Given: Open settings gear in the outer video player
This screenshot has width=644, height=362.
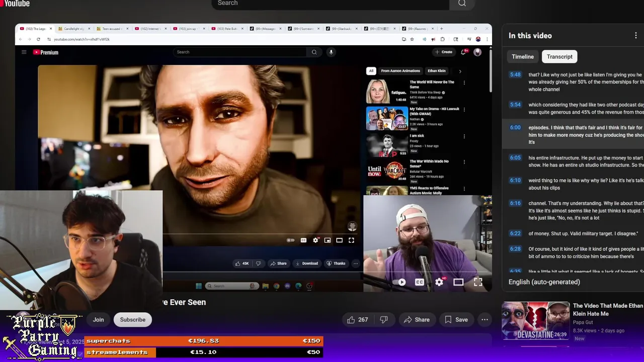Looking at the screenshot, I should [x=439, y=282].
